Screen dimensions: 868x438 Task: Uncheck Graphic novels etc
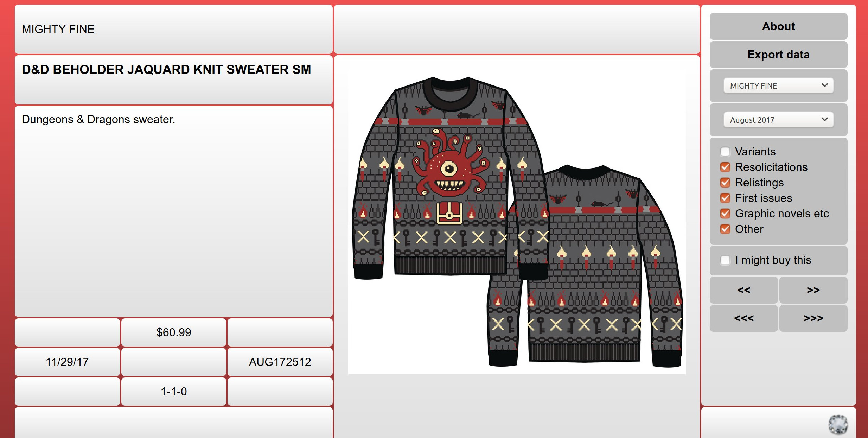click(725, 214)
